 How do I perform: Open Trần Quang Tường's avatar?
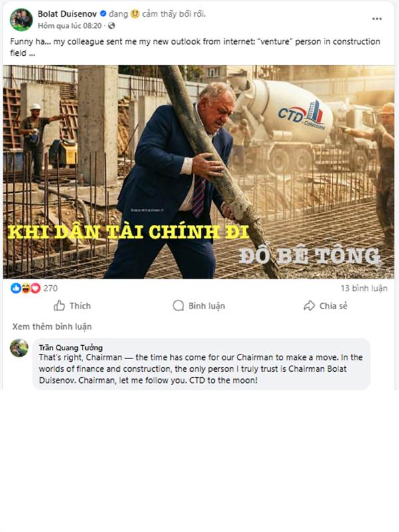click(x=19, y=348)
